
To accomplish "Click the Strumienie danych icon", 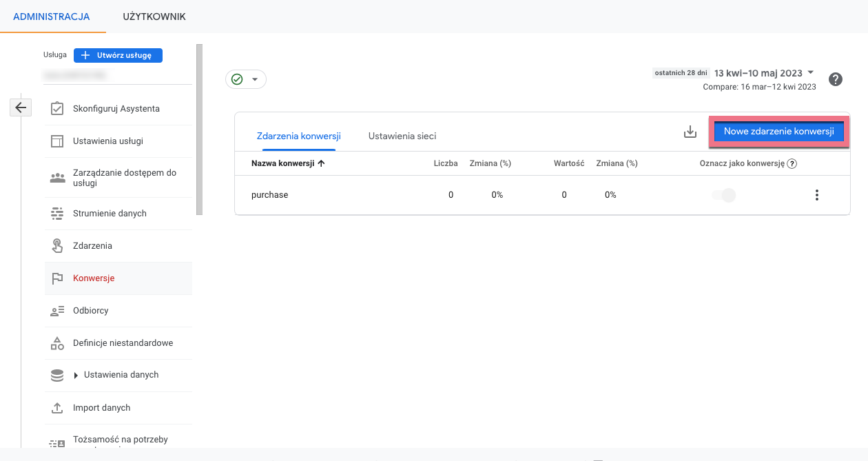I will click(x=57, y=214).
